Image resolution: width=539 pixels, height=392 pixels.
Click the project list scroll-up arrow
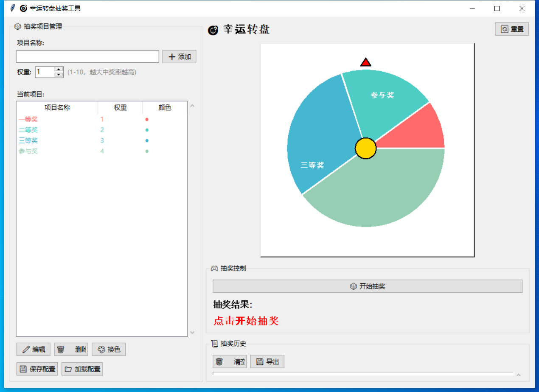(x=192, y=106)
